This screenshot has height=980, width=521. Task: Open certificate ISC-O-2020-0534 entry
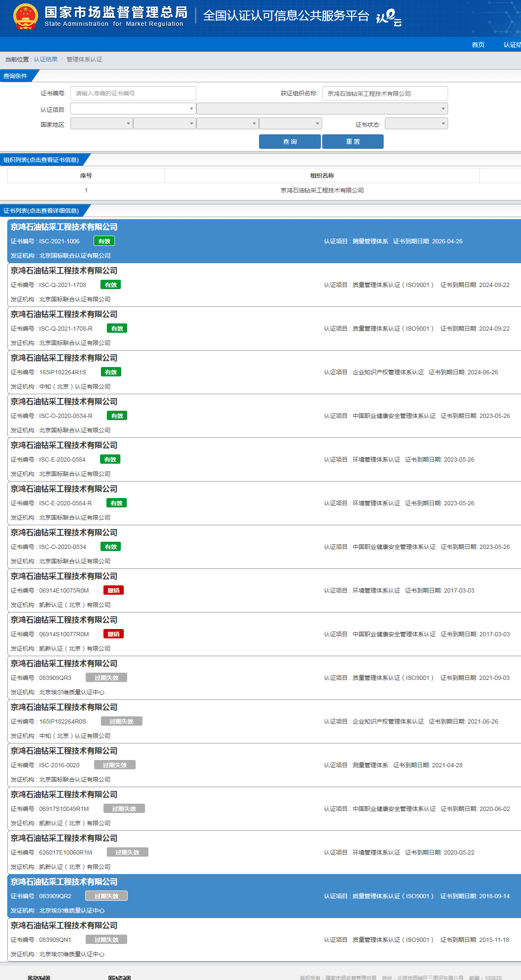click(x=264, y=546)
